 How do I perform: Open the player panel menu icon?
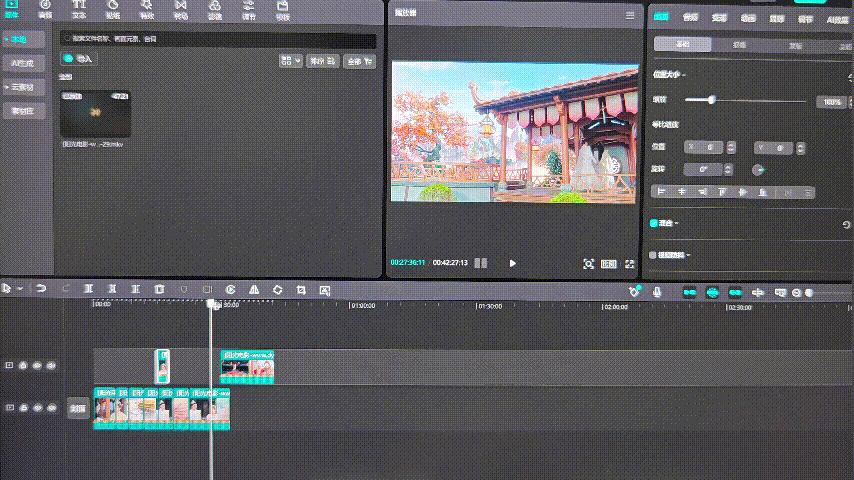(630, 15)
